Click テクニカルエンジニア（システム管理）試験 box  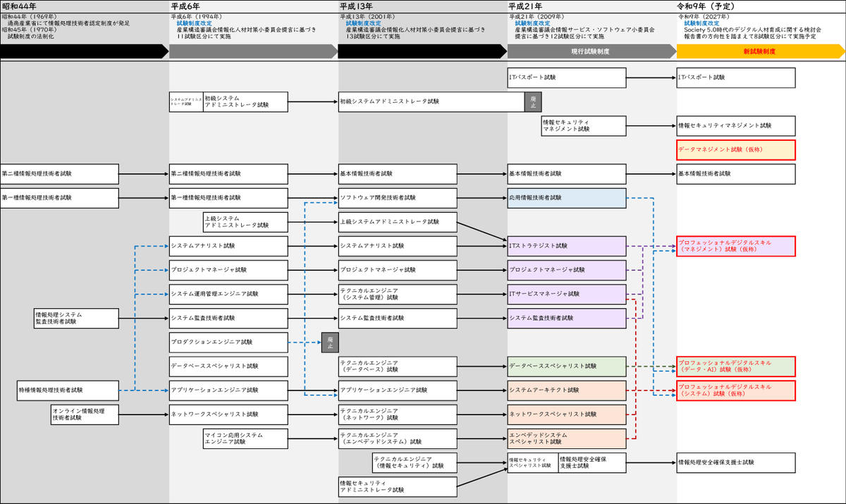point(398,294)
